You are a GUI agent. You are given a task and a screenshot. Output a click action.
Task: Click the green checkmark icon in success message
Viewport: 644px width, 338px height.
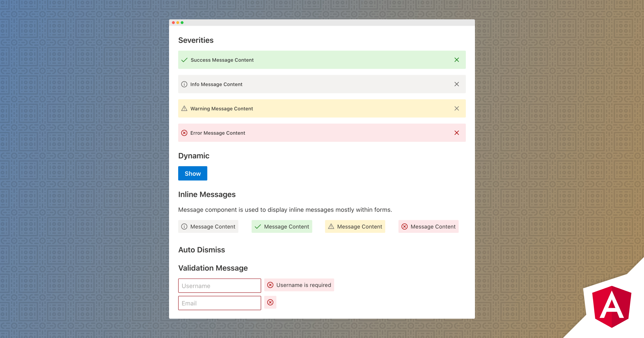click(184, 60)
